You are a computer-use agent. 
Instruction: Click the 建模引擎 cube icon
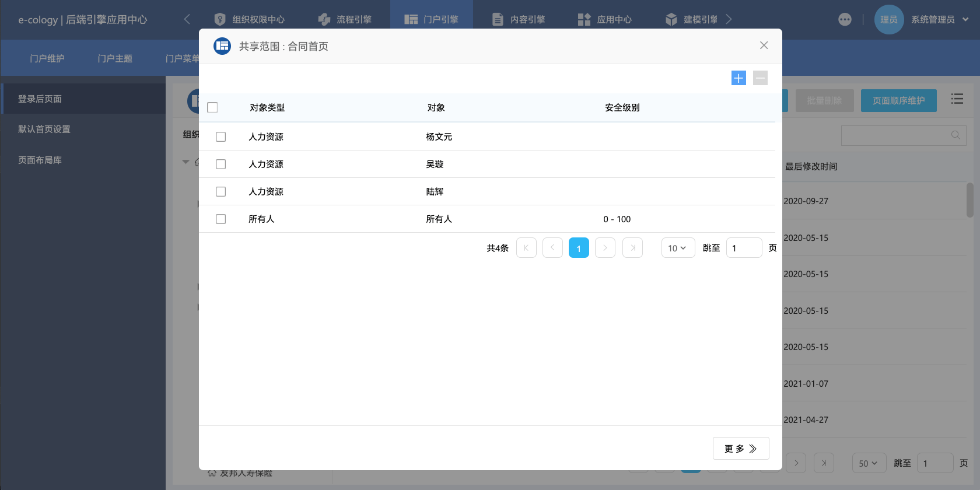point(671,19)
